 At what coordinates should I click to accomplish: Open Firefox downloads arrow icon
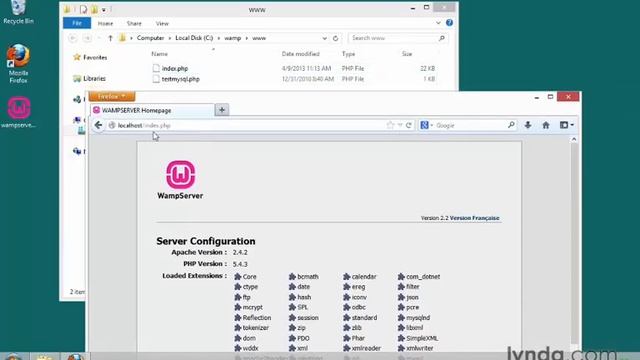(528, 125)
